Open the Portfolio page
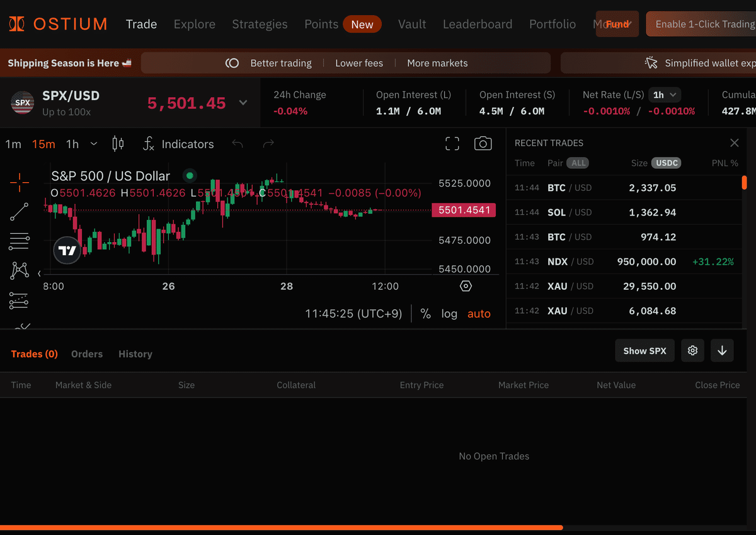The image size is (756, 535). tap(553, 24)
